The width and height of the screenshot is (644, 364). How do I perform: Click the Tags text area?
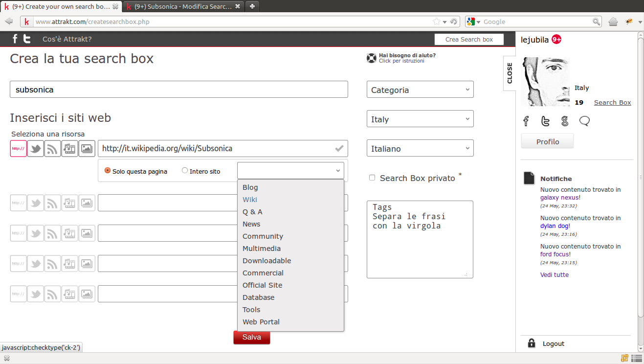click(420, 239)
